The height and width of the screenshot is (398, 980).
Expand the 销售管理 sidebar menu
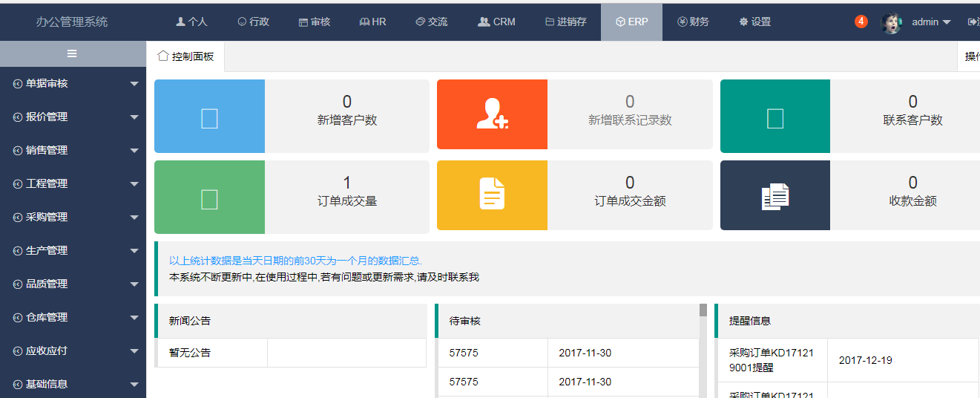73,150
